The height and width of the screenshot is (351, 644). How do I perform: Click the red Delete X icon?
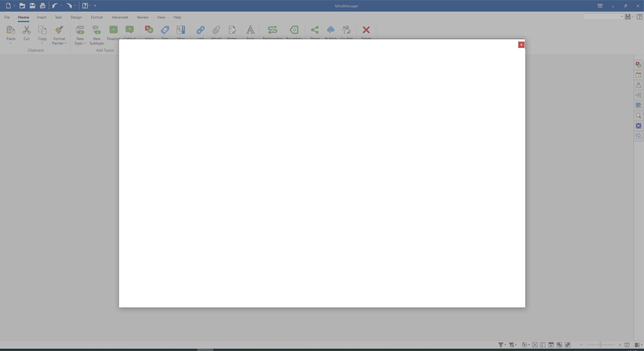[x=366, y=30]
